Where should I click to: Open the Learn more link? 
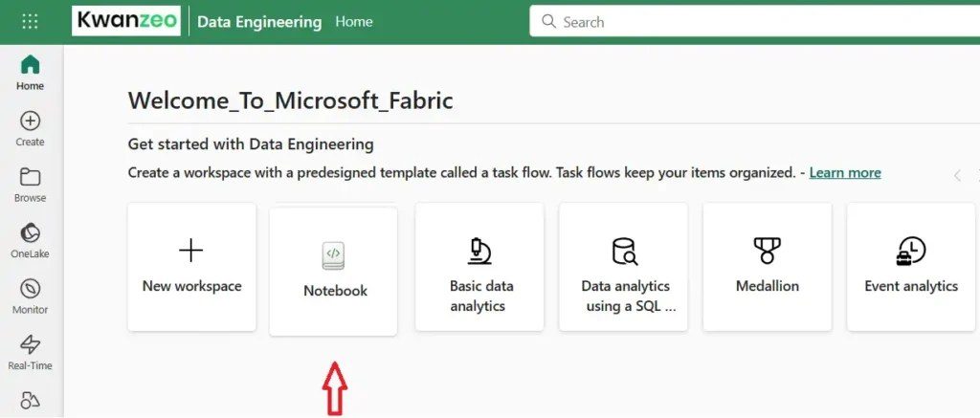coord(845,172)
